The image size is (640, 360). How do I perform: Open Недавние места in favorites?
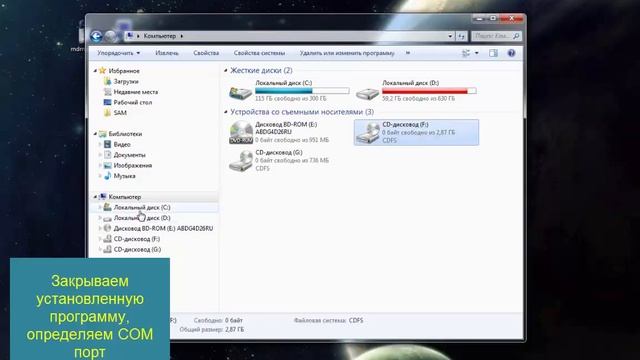(136, 92)
